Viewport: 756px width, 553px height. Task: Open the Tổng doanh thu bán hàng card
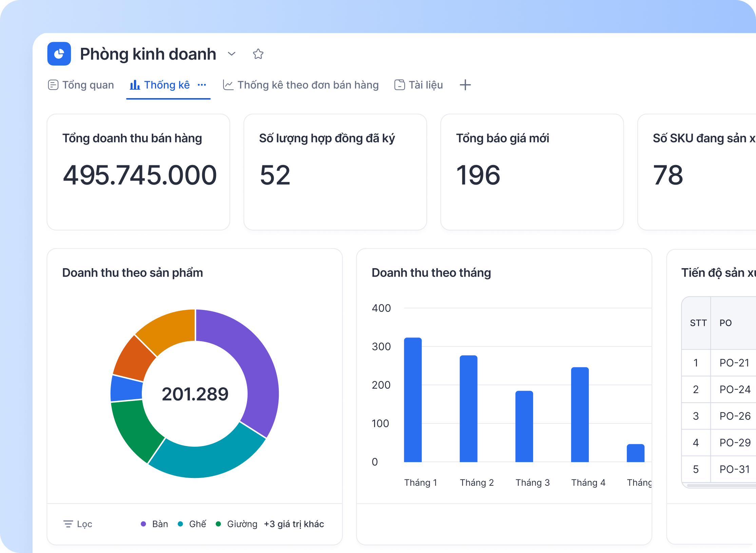pos(138,172)
